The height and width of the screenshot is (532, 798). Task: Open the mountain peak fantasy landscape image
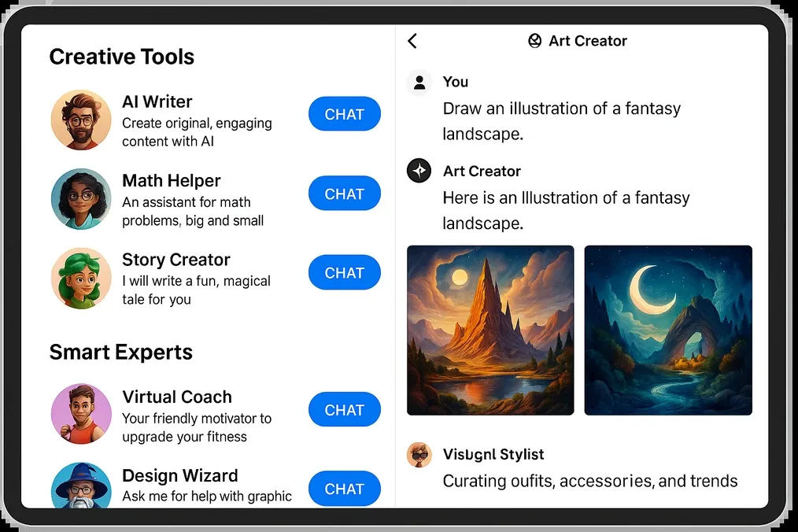point(490,331)
